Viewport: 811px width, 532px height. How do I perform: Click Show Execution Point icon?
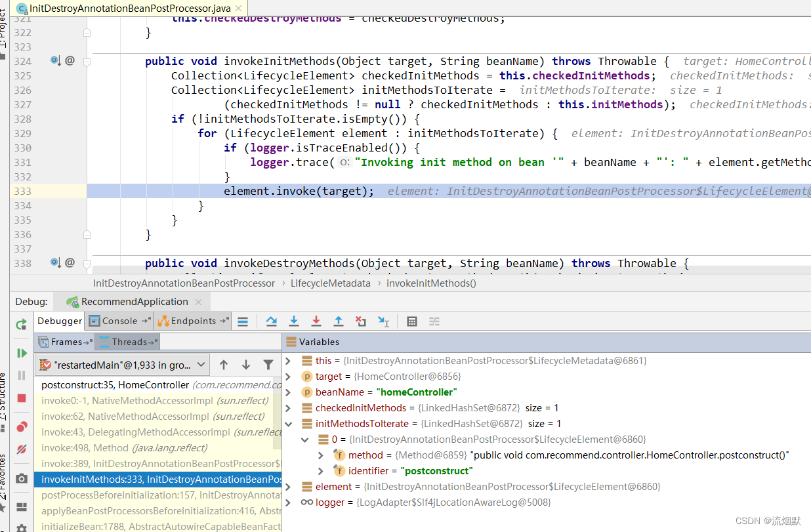tap(243, 321)
